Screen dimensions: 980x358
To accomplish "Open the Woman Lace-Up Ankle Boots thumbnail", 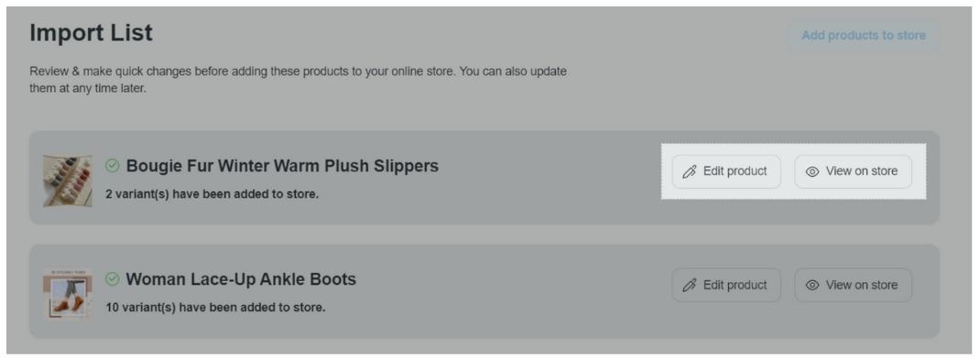I will pos(68,294).
